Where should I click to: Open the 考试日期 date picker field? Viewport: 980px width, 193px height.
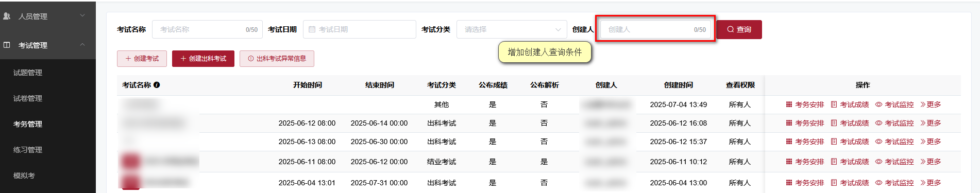(360, 29)
